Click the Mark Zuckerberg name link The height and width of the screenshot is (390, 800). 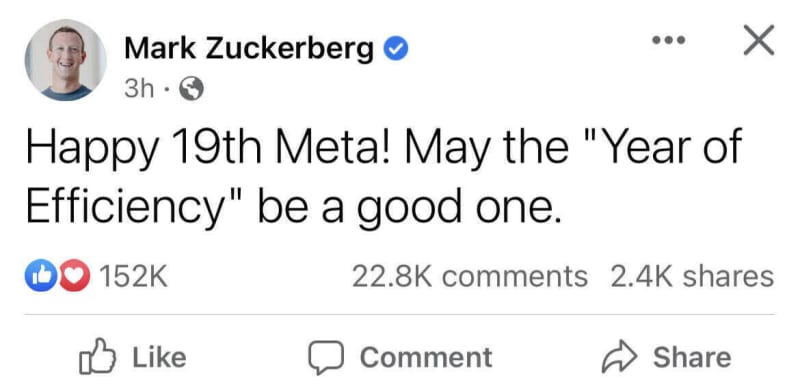click(248, 50)
